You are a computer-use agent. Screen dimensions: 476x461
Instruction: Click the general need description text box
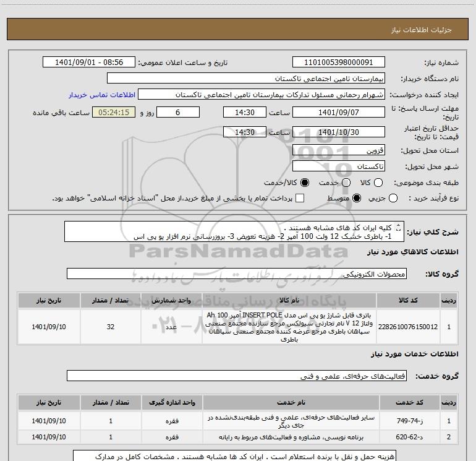click(234, 231)
